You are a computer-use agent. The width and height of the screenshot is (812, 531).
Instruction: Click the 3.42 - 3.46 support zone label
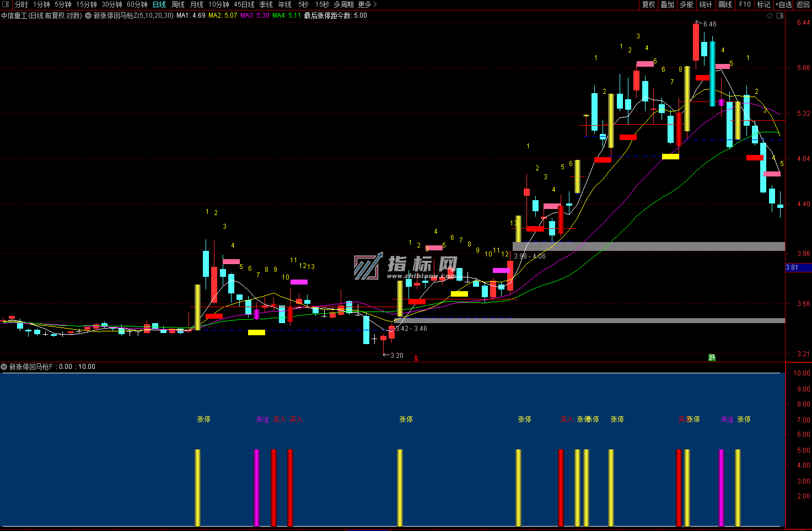pos(411,329)
